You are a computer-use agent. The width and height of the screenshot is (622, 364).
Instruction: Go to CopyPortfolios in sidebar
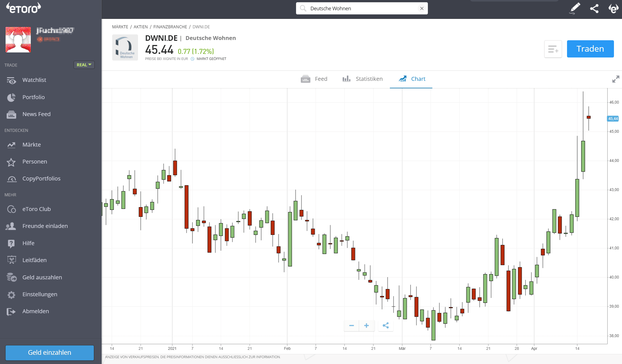tap(41, 179)
